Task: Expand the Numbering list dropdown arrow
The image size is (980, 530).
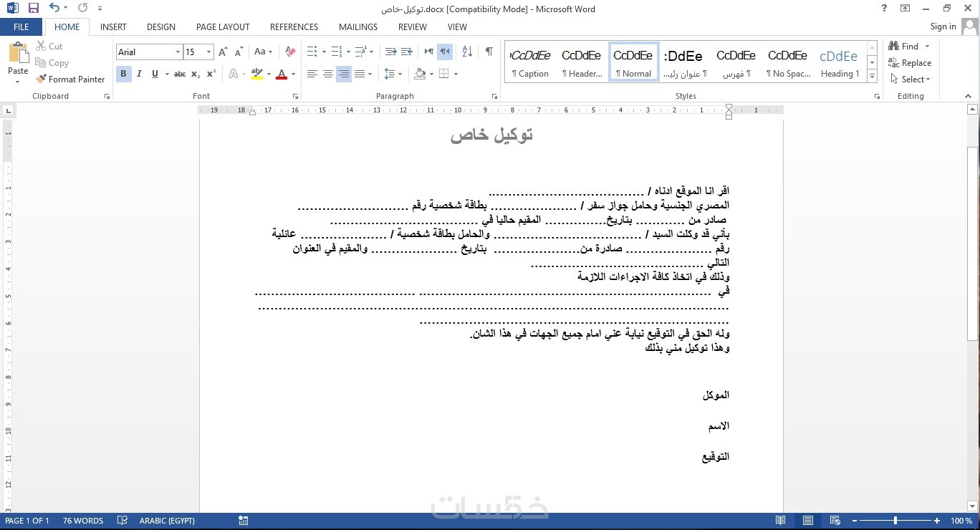Action: tap(348, 52)
